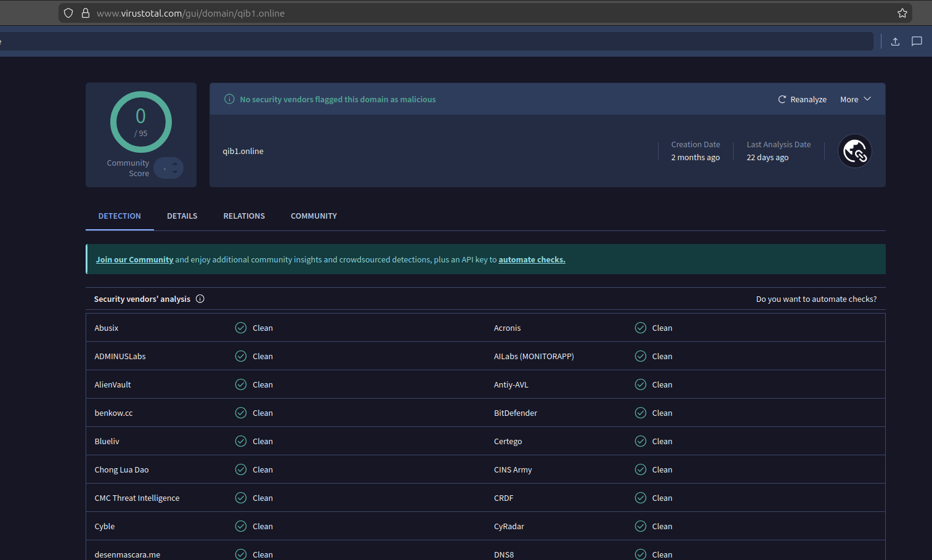The height and width of the screenshot is (560, 932).
Task: Open the automate checks link in the banner
Action: click(x=532, y=259)
